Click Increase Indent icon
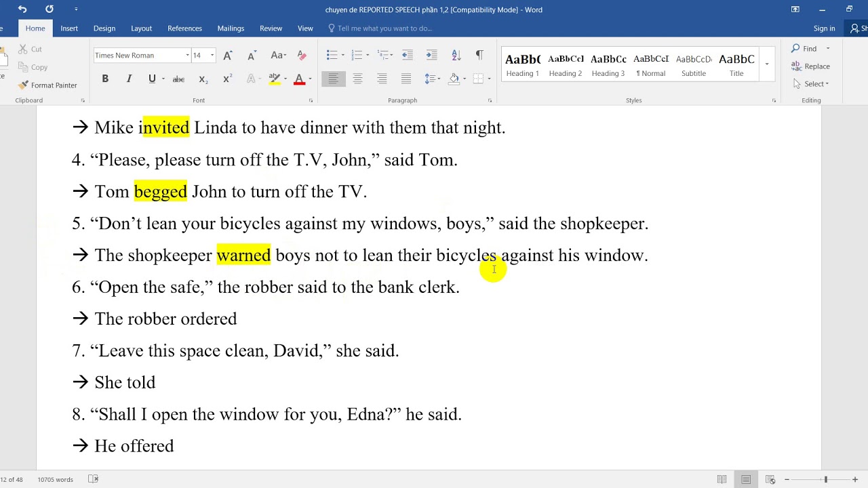The height and width of the screenshot is (488, 868). coord(431,55)
